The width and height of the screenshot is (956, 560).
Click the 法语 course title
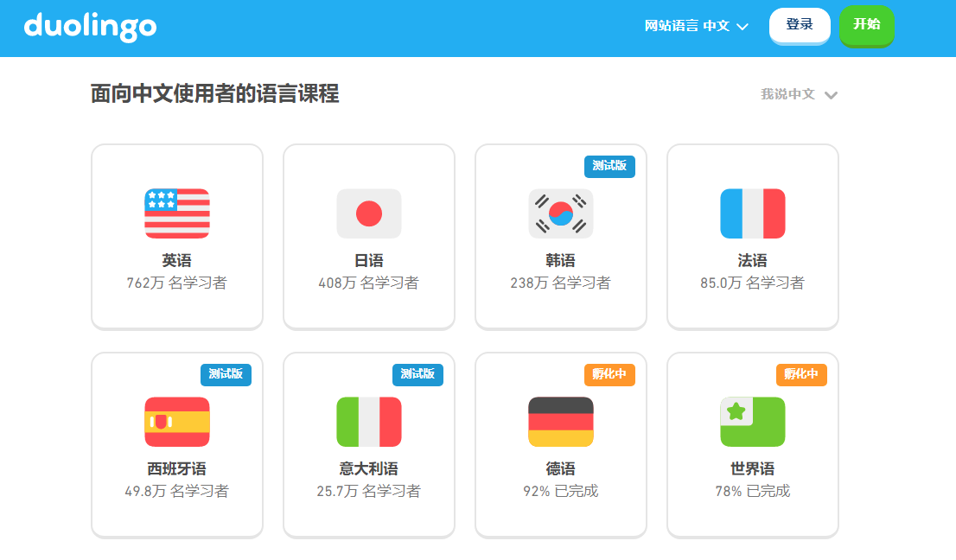[752, 261]
